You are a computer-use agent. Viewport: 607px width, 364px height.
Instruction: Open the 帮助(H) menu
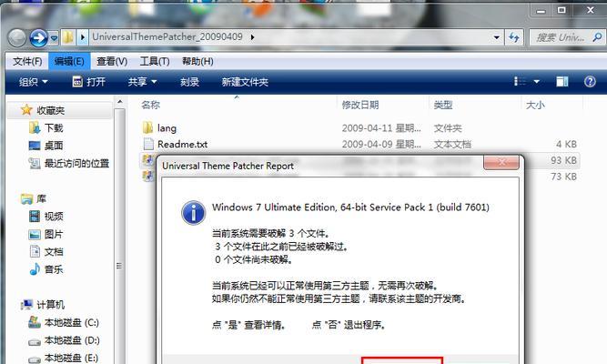pos(197,61)
